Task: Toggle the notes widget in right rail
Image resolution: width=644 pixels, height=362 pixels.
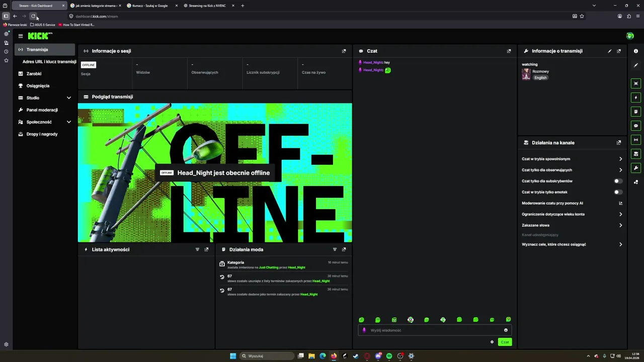Action: [x=636, y=112]
